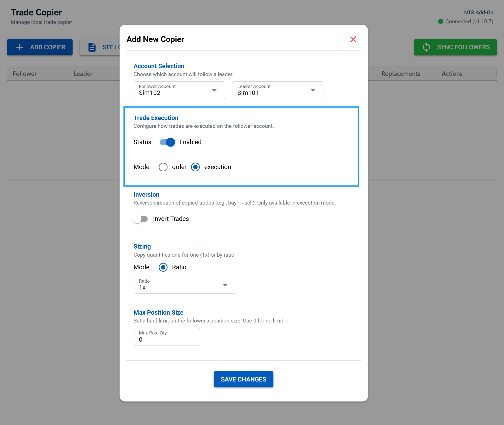Click the Follower Account dropdown arrow
The width and height of the screenshot is (504, 425).
214,90
